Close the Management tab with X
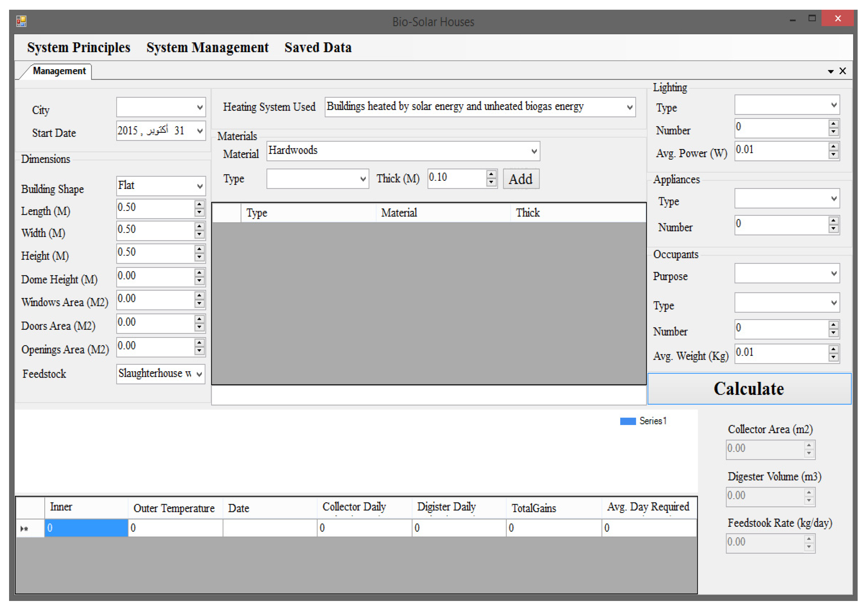868x611 pixels. pyautogui.click(x=843, y=71)
